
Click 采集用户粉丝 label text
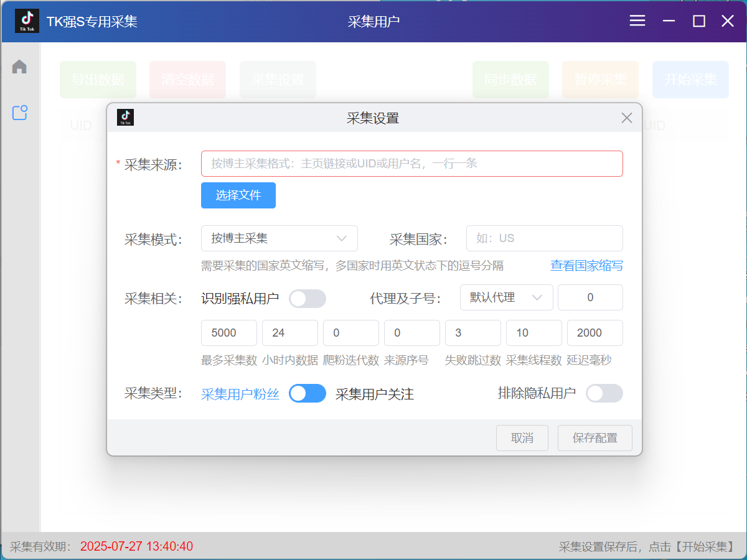(x=240, y=394)
